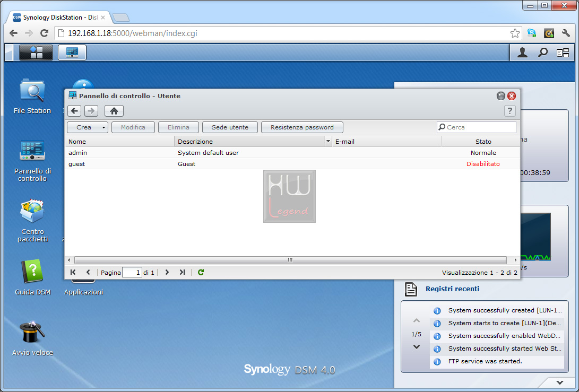Select the Control Panel taskbar app button
Screen dimensions: 579x392
coord(72,53)
